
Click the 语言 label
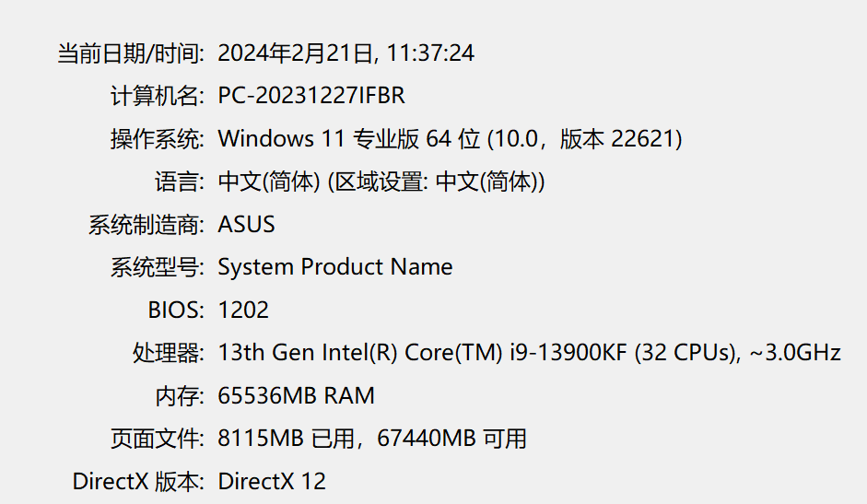point(178,182)
